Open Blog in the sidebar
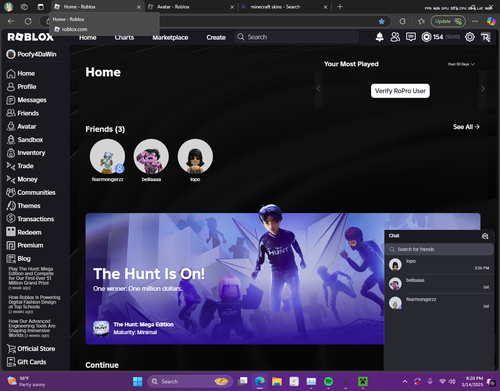500x391 pixels. point(18,259)
